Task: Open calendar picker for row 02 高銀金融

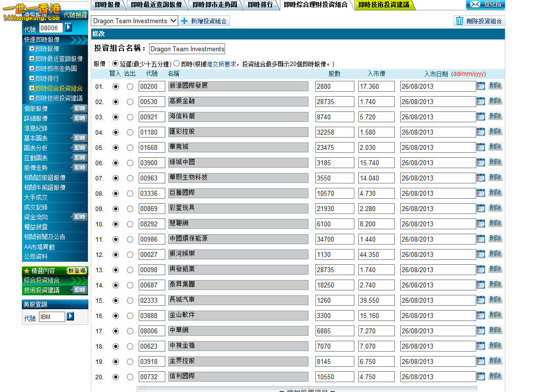Action: click(481, 101)
